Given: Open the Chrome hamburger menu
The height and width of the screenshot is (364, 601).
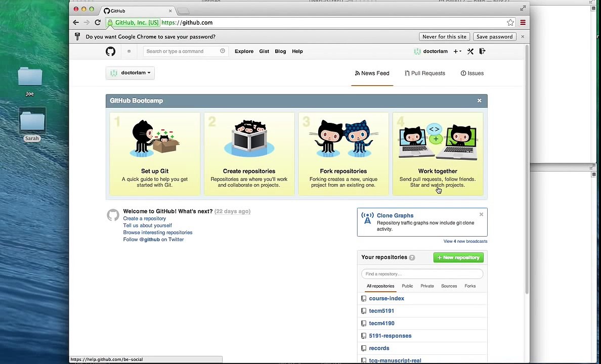Looking at the screenshot, I should (523, 23).
